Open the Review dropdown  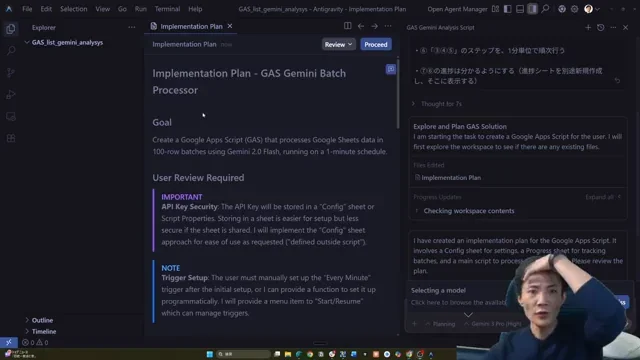(x=338, y=44)
